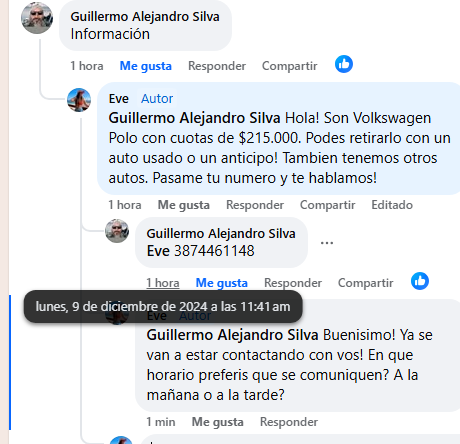Share Eve's Volkswagen Polo reply
Image resolution: width=460 pixels, height=444 pixels.
click(x=328, y=205)
